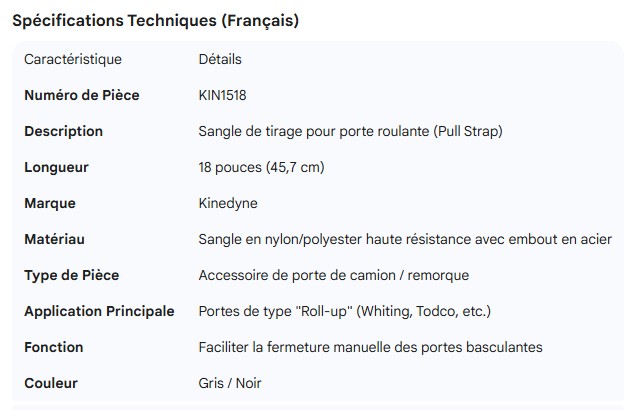Screen dimensions: 633x410
Task: Select the "Marque" row label
Action: (50, 203)
